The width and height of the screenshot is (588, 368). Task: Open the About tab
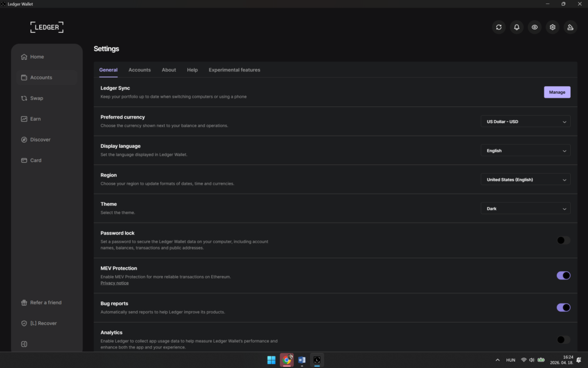[169, 70]
